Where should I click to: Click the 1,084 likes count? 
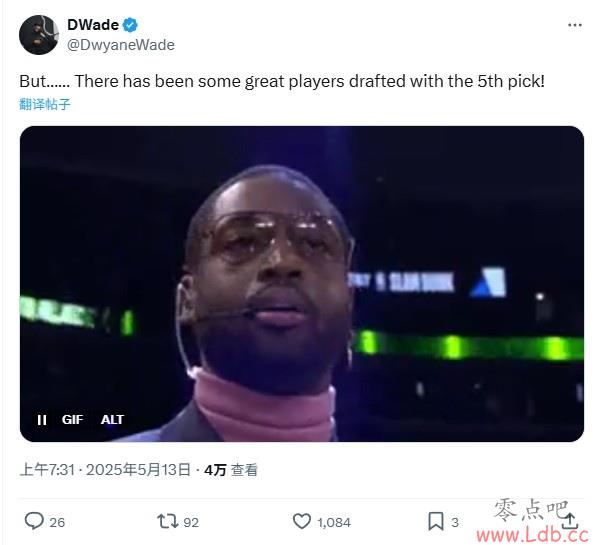pos(334,522)
